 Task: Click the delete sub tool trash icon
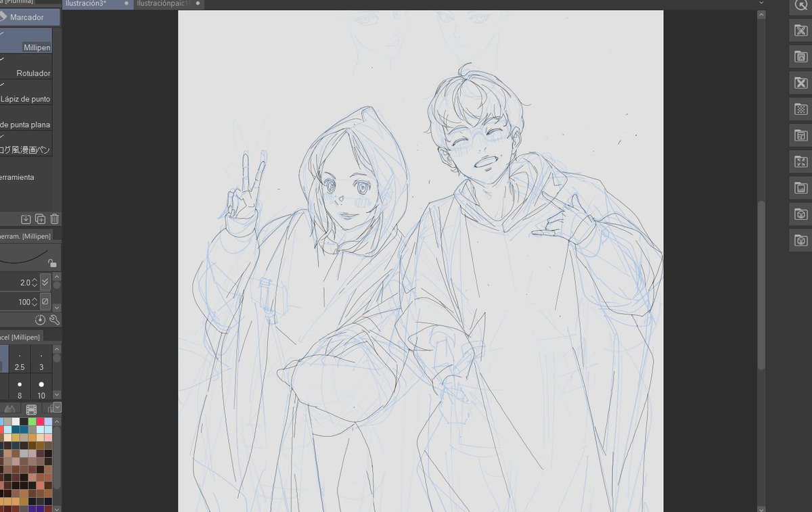pyautogui.click(x=53, y=218)
